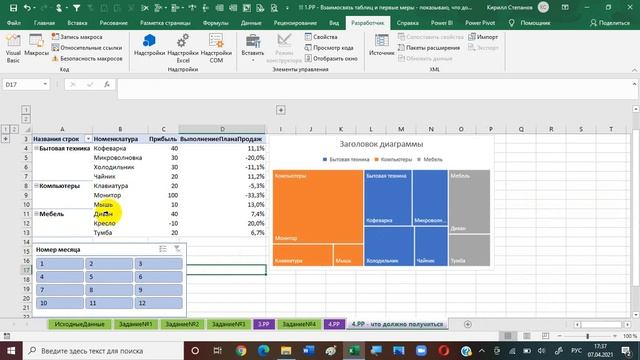The height and width of the screenshot is (360, 640).
Task: Save the workbook with the floppy icon
Action: coord(13,8)
